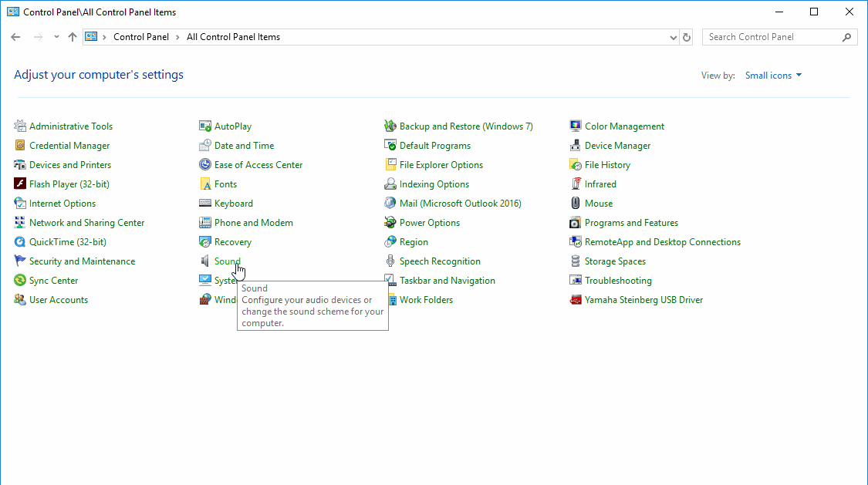Open the Security and Maintenance flag icon
The image size is (868, 485).
pyautogui.click(x=20, y=261)
